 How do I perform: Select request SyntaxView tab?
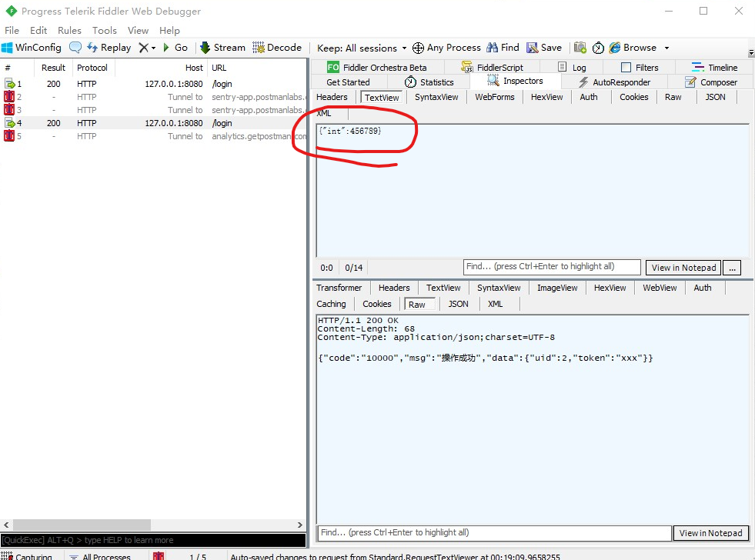[436, 97]
